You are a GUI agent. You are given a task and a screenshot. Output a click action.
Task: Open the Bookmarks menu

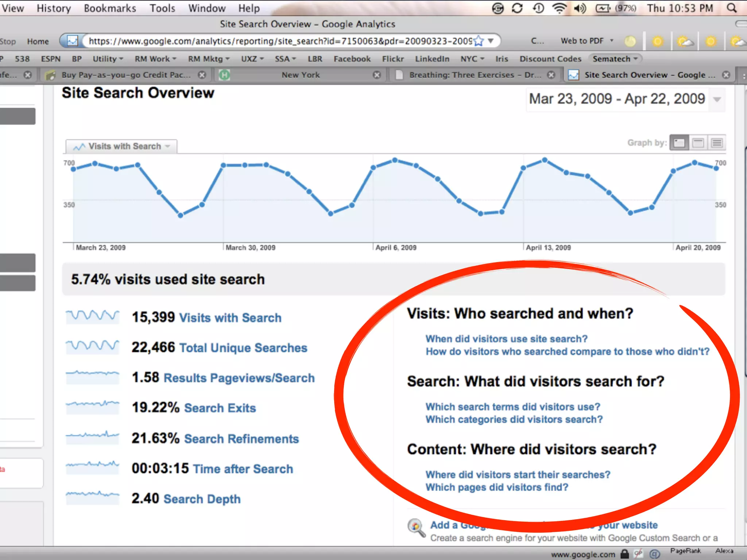point(110,8)
